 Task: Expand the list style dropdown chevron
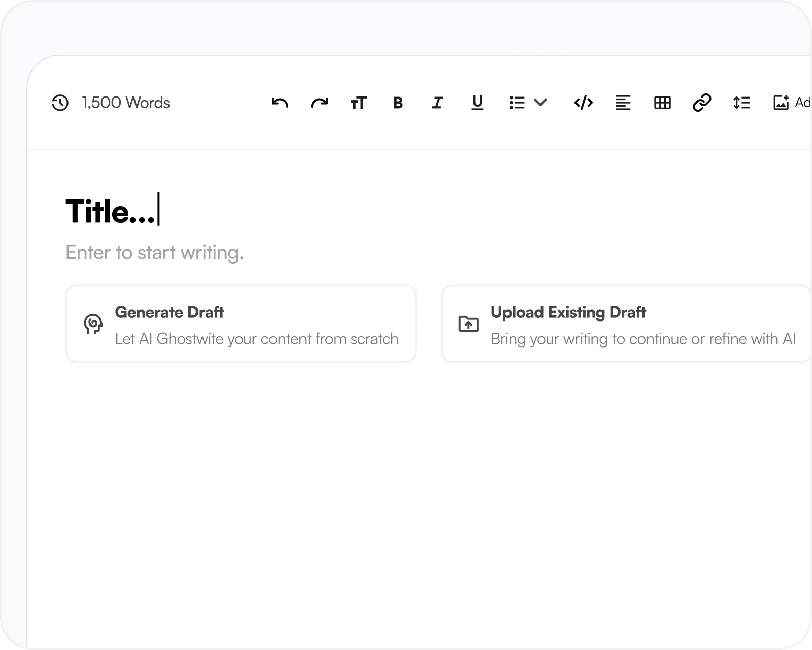pyautogui.click(x=540, y=103)
